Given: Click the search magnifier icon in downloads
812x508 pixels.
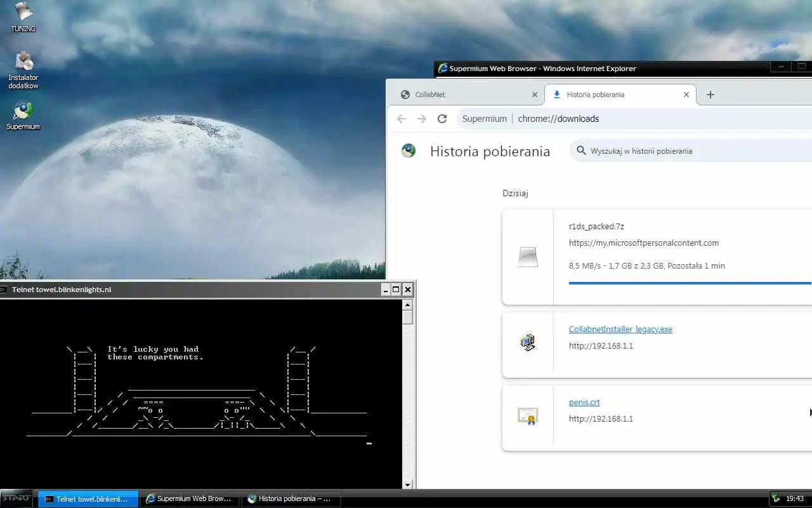Looking at the screenshot, I should (580, 150).
